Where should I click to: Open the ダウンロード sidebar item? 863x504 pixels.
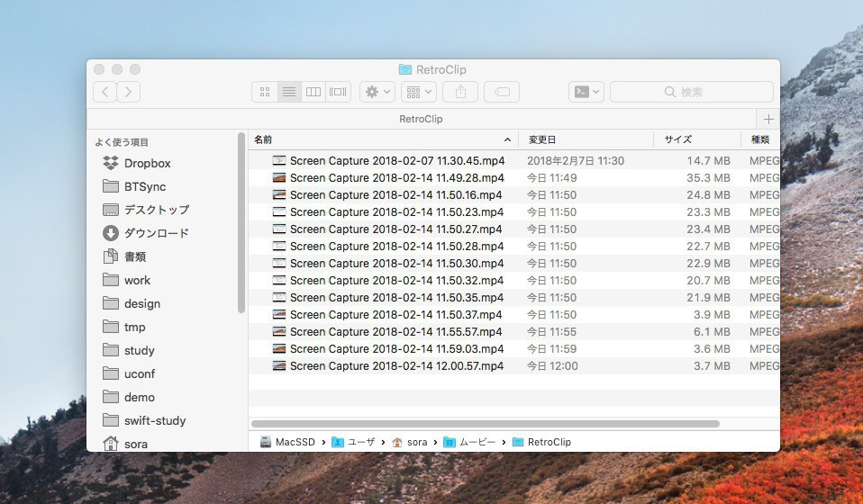[x=156, y=233]
